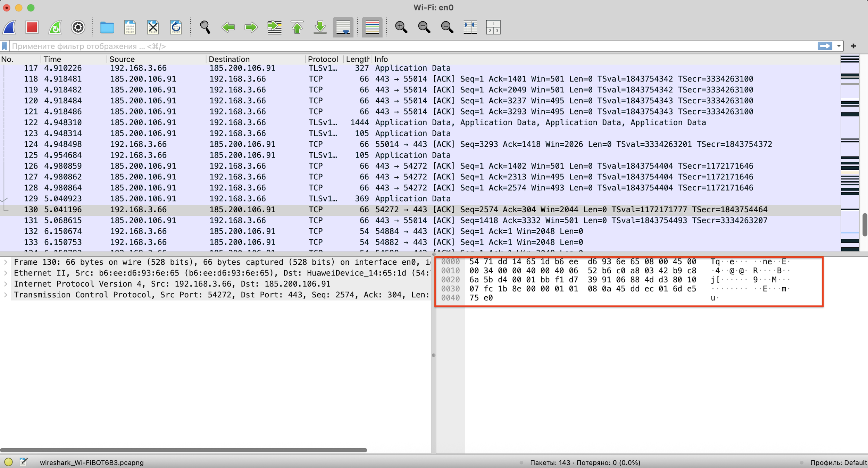This screenshot has height=468, width=868.
Task: Sort packets by Protocol column header
Action: pyautogui.click(x=323, y=59)
